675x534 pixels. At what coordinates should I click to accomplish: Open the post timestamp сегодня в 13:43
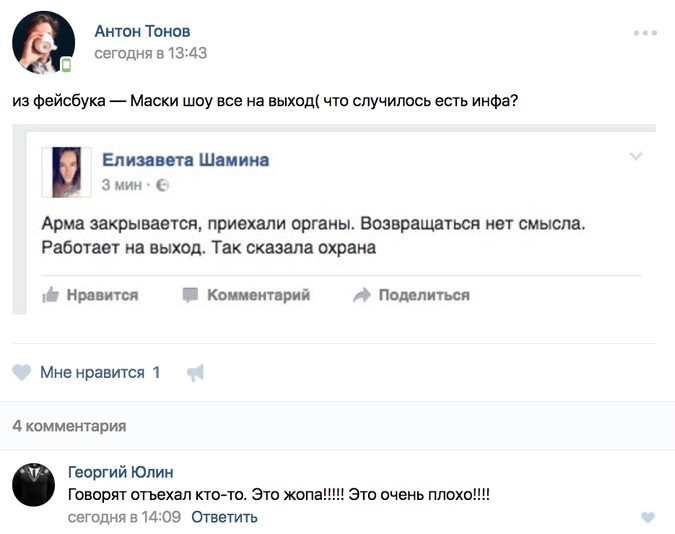point(150,53)
